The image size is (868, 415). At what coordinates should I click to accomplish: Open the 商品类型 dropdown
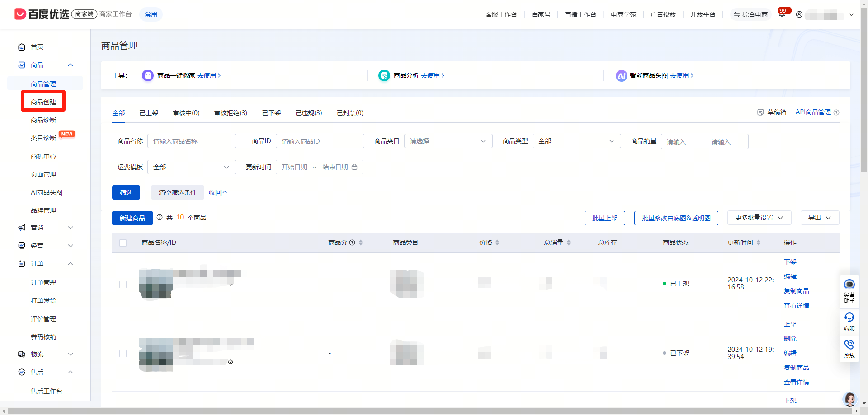point(576,141)
